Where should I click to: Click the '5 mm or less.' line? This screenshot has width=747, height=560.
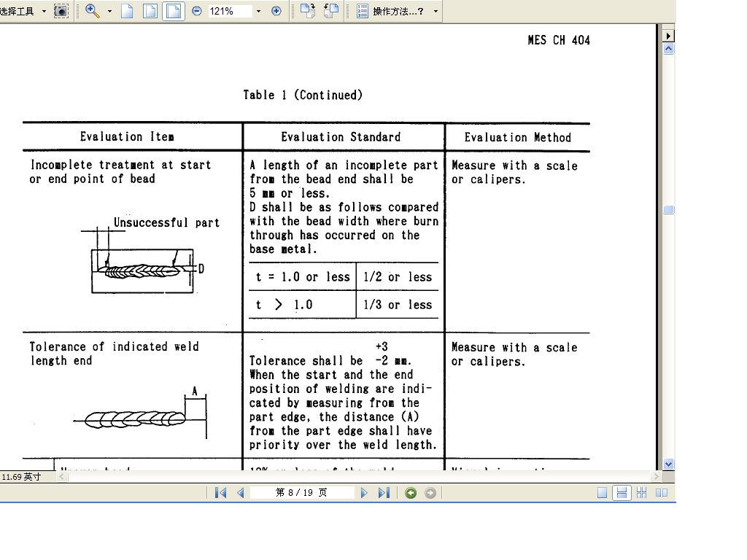coord(290,193)
